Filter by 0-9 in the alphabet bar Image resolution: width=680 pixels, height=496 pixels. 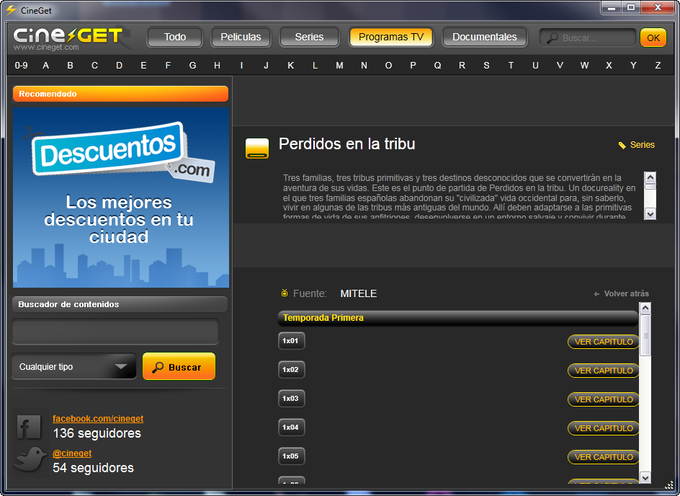tap(21, 65)
